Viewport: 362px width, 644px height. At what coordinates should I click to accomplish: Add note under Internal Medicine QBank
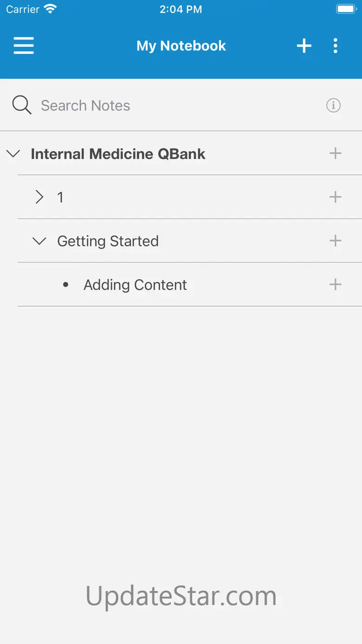tap(335, 153)
